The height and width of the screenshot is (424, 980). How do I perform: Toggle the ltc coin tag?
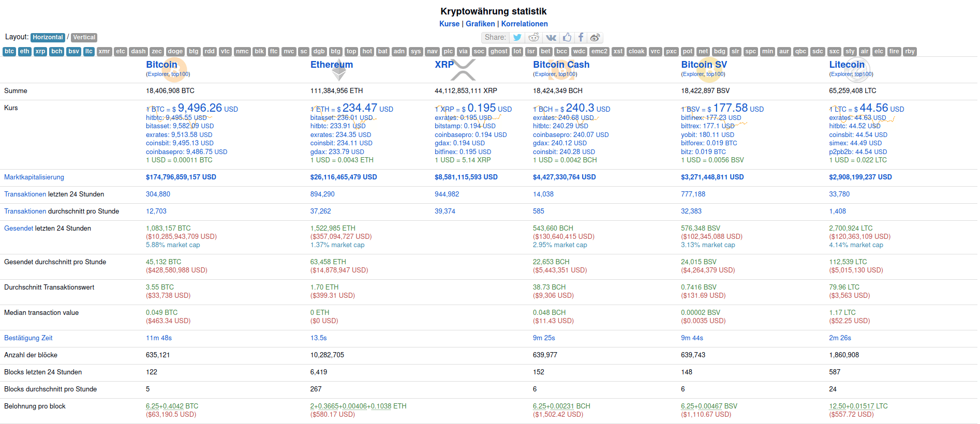[89, 52]
